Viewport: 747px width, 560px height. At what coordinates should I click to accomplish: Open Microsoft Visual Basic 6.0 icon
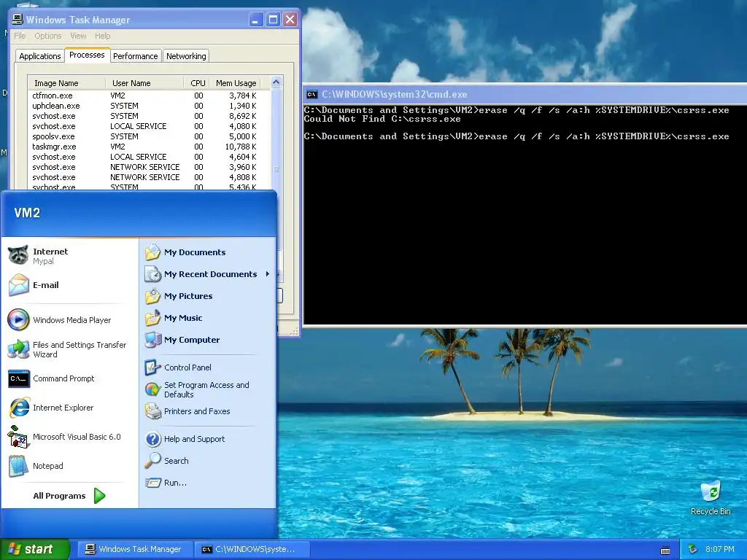point(18,437)
